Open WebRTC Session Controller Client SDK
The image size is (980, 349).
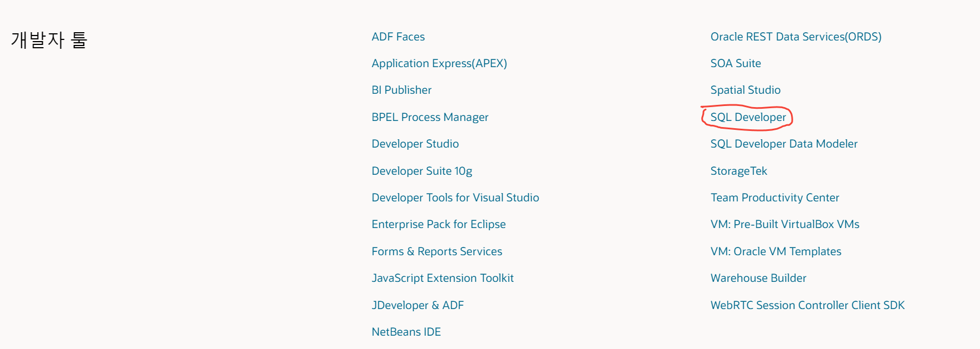tap(808, 305)
